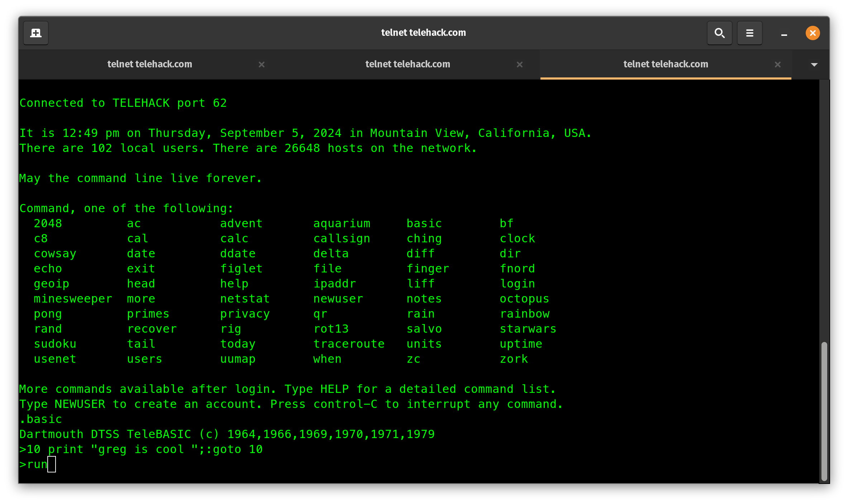Click the 'traceroute' command text
The width and height of the screenshot is (848, 504).
coord(349,344)
